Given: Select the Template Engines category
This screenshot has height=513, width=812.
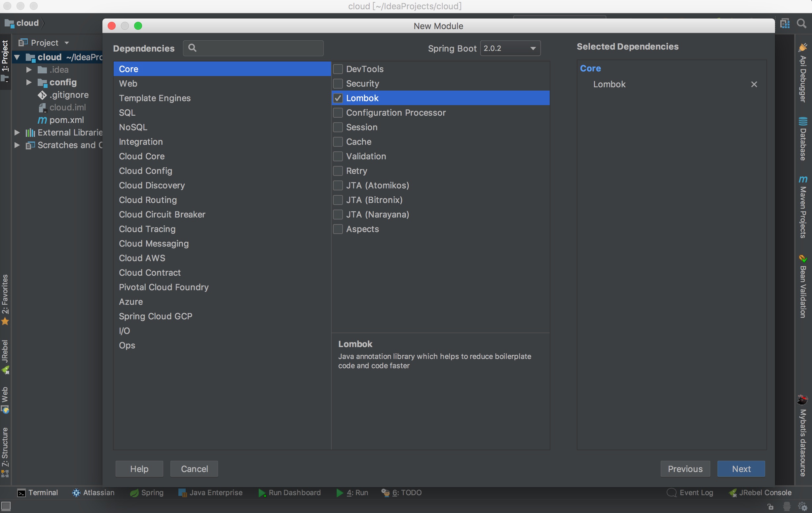Looking at the screenshot, I should click(155, 98).
